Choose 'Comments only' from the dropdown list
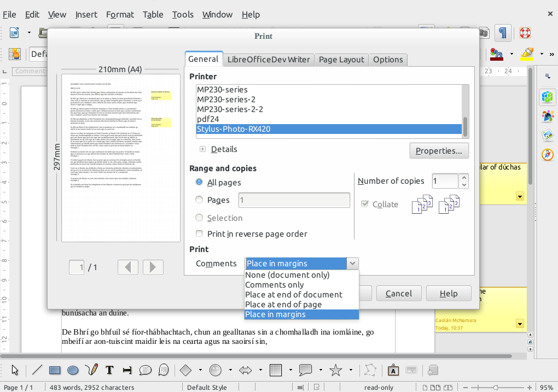 click(275, 285)
